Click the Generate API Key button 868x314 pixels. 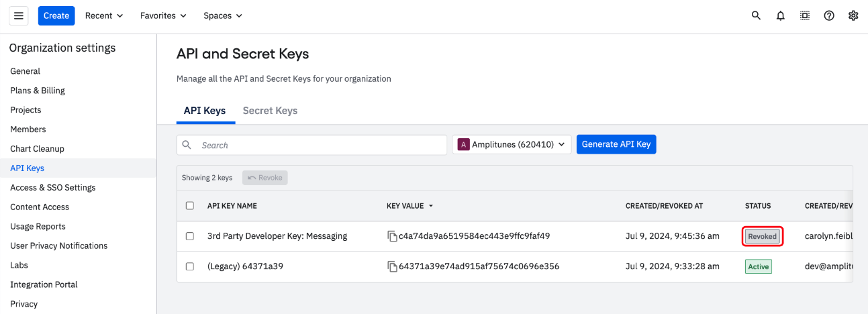[616, 144]
